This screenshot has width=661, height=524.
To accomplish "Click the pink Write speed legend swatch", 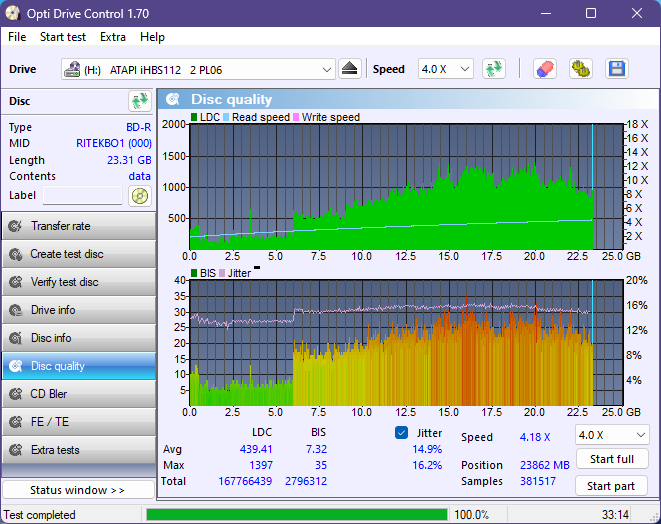I will pos(296,117).
